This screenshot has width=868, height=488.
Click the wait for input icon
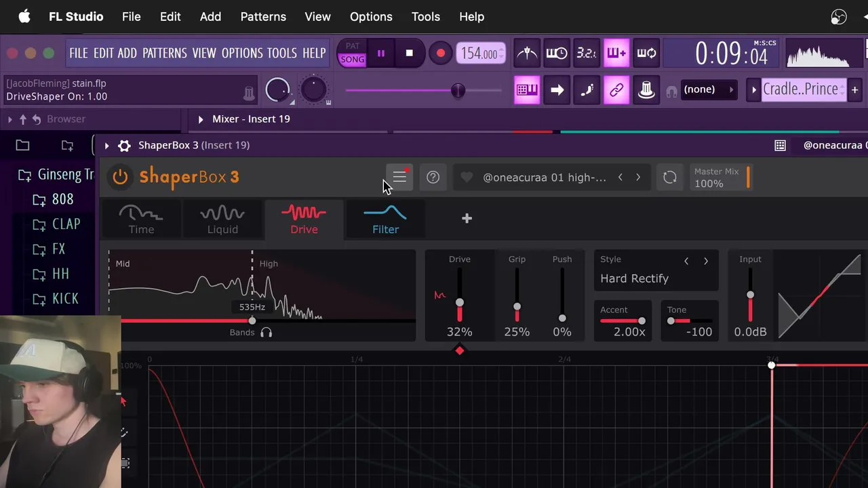(x=557, y=53)
